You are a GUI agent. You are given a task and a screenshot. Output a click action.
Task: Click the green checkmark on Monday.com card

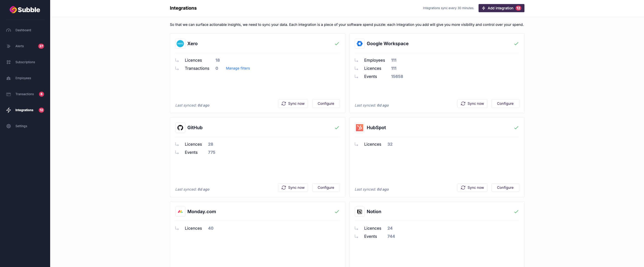[337, 212]
